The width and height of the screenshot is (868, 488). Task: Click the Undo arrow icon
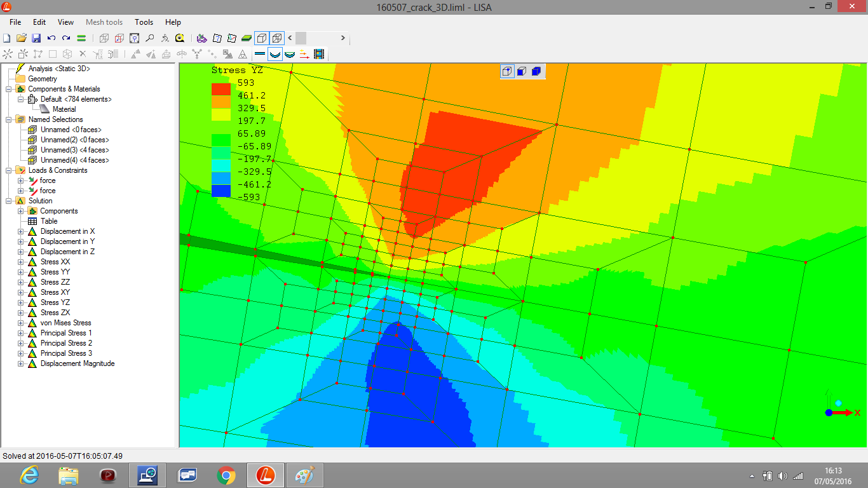pyautogui.click(x=51, y=38)
